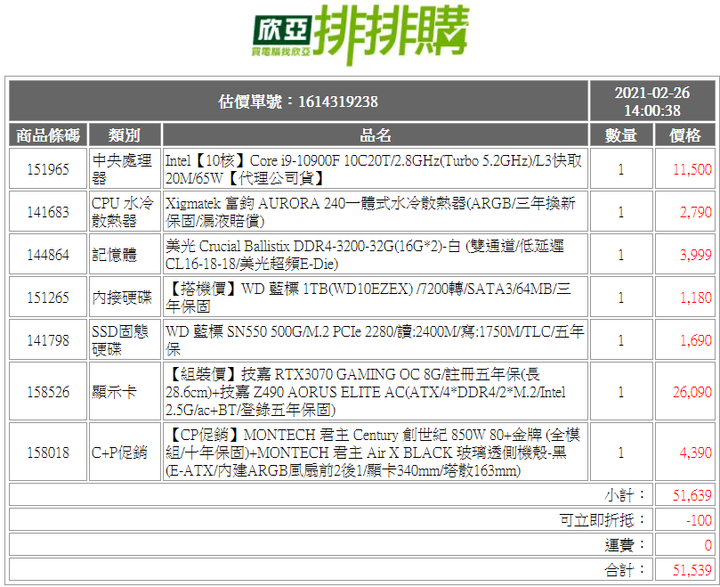Click price 26,090
The width and height of the screenshot is (720, 587).
(x=692, y=391)
